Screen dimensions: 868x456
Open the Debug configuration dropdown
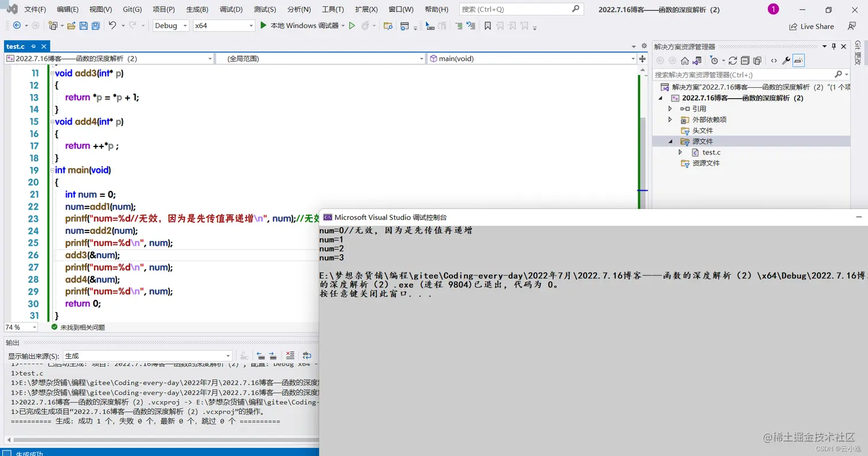pos(171,26)
